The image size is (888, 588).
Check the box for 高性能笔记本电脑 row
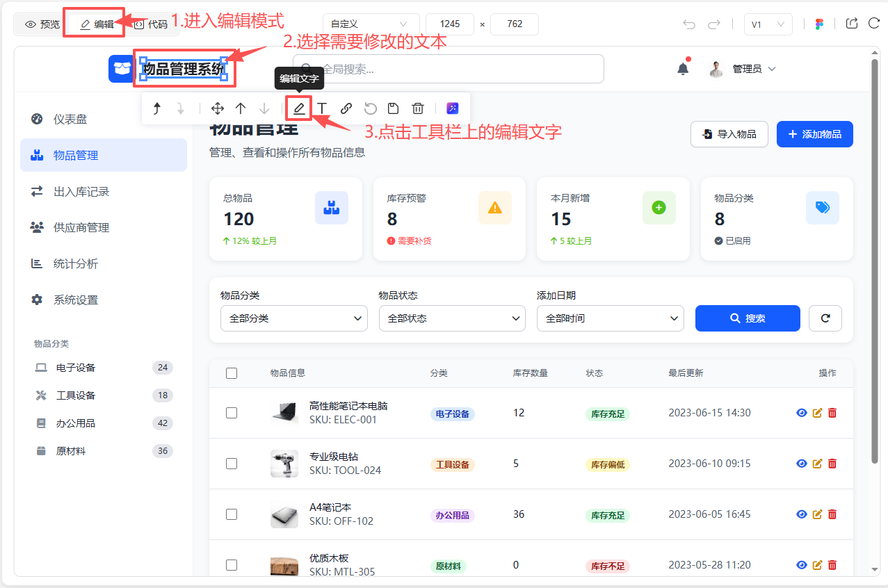(232, 413)
